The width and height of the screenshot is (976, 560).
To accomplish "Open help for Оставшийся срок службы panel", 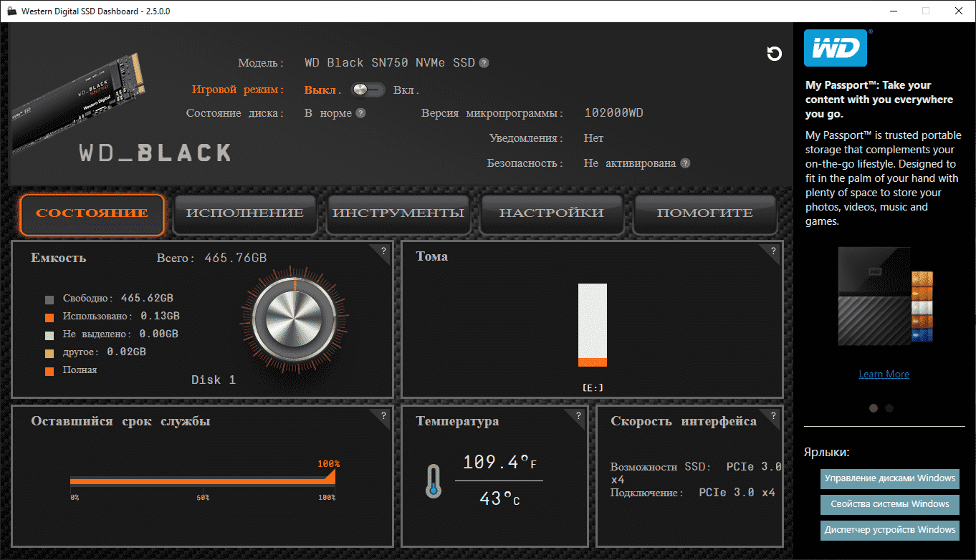I will (x=383, y=416).
